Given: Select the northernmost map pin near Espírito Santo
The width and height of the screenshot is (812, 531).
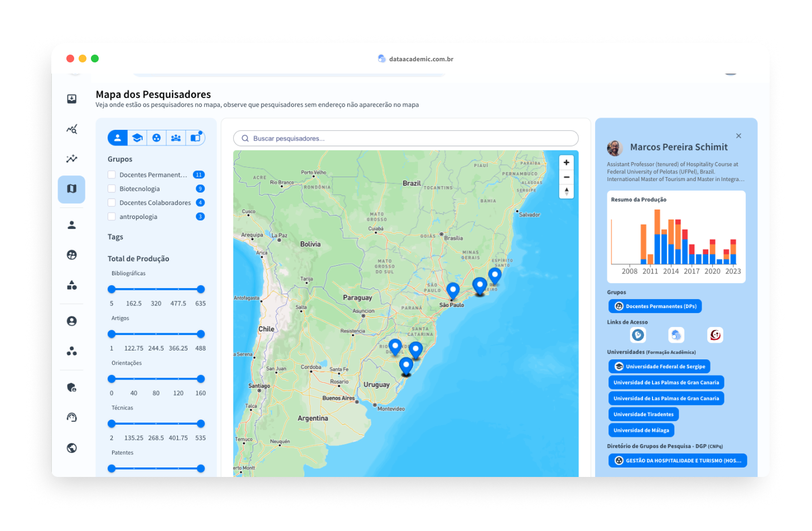Looking at the screenshot, I should click(x=495, y=276).
